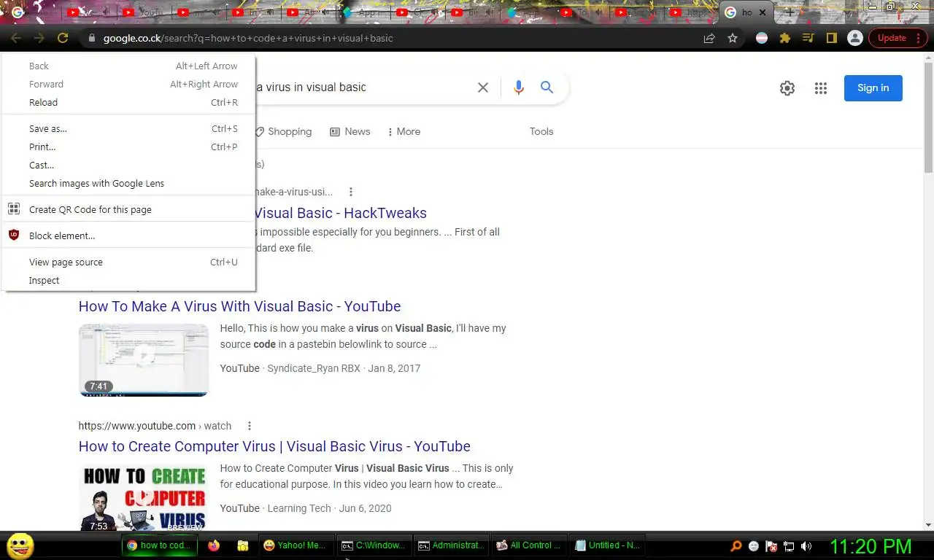
Task: Switch to the http browser tab
Action: click(x=691, y=12)
